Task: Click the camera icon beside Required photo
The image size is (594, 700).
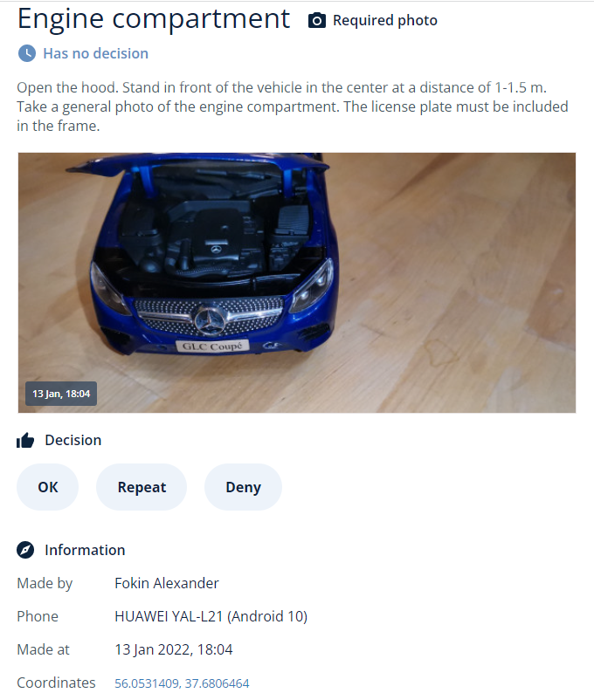Action: [316, 21]
